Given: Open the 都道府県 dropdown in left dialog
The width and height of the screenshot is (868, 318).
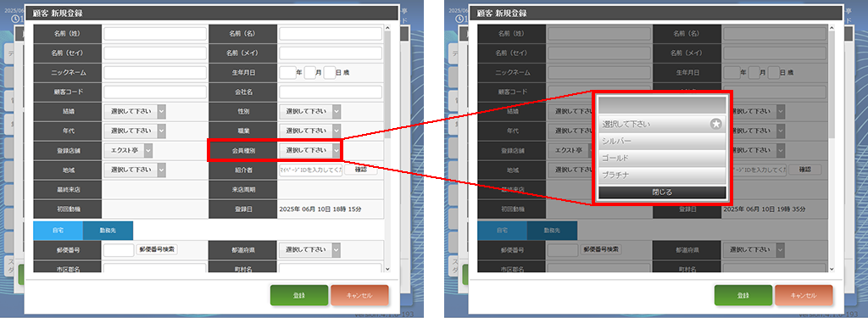Looking at the screenshot, I should [x=310, y=250].
